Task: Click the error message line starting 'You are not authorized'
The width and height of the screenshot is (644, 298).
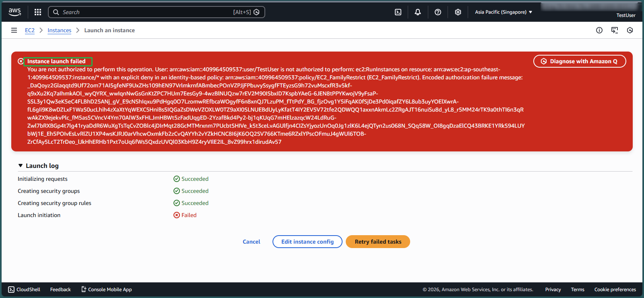Action: [x=264, y=69]
